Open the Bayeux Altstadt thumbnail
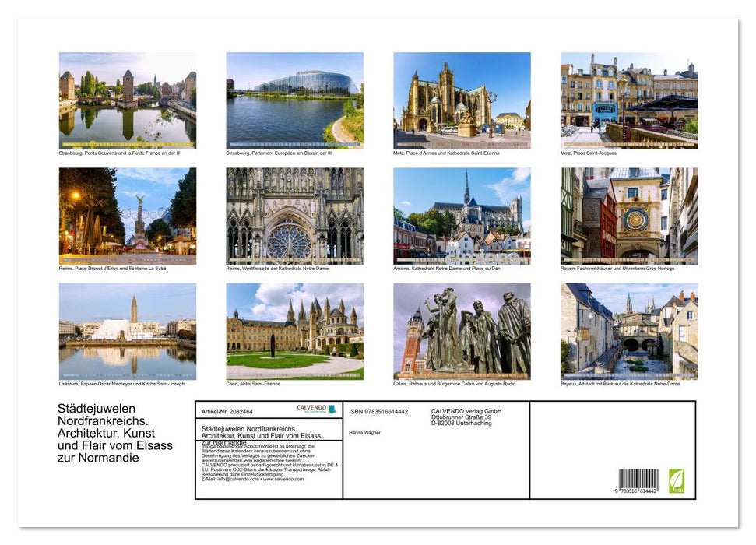The width and height of the screenshot is (756, 545). point(630,331)
